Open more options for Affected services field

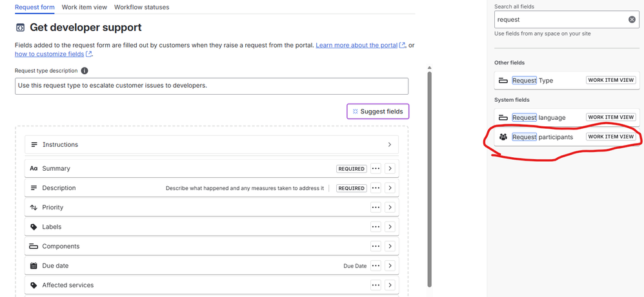376,285
